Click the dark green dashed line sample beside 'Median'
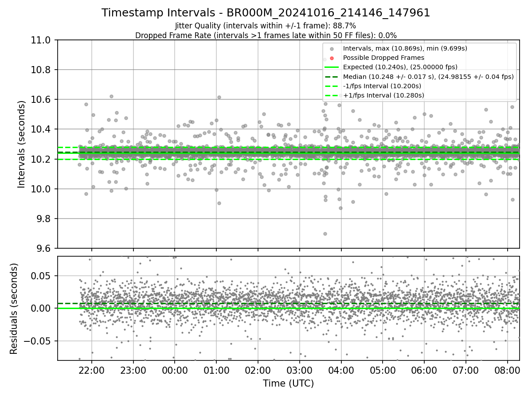The image size is (532, 399). 332,77
